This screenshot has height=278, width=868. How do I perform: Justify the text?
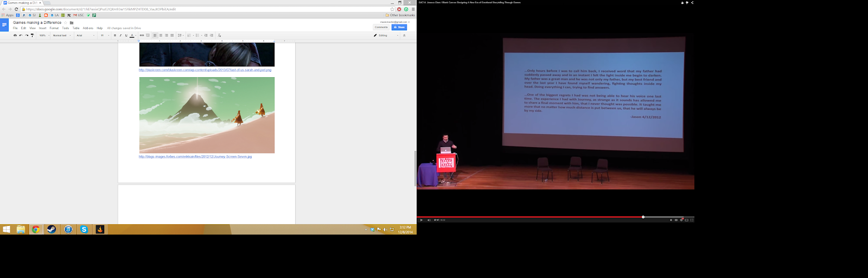pos(172,35)
